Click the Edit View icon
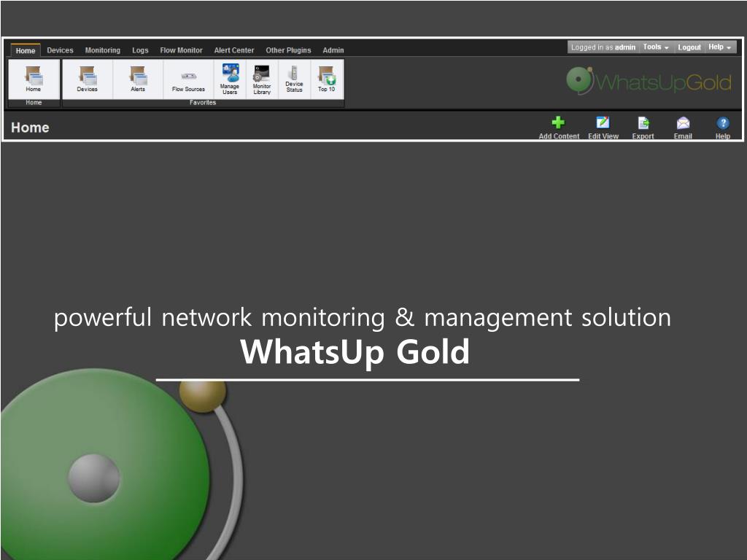This screenshot has height=560, width=747. pyautogui.click(x=603, y=122)
